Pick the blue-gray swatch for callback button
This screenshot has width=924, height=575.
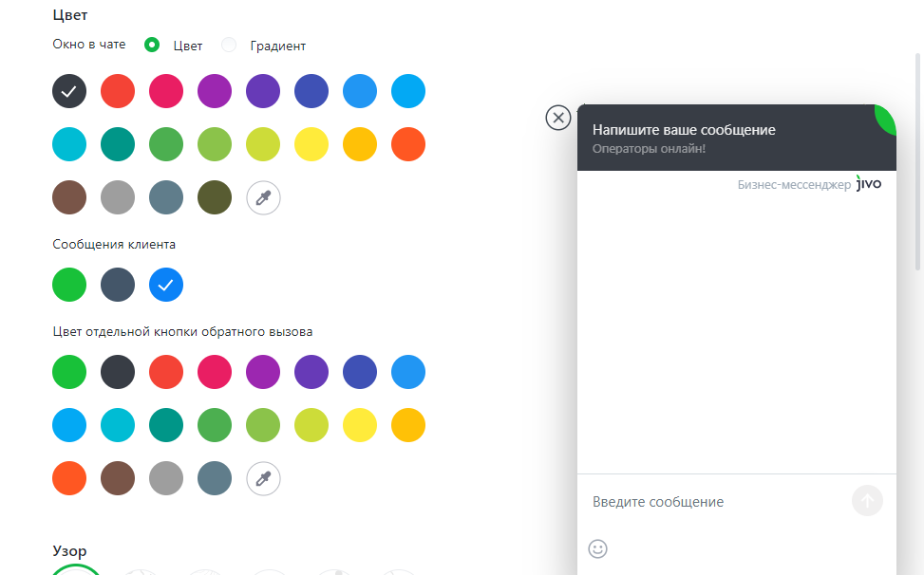tap(215, 478)
